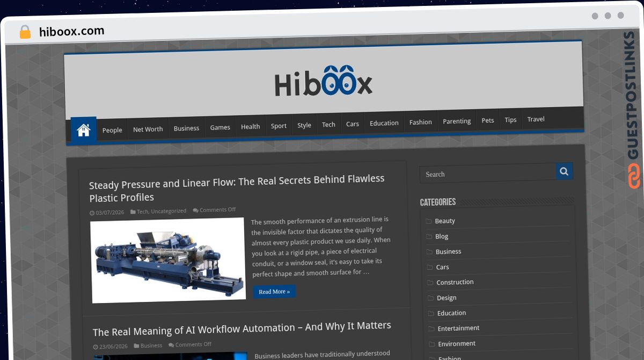Viewport: 644px width, 360px height.
Task: Open the Health menu item
Action: (x=250, y=126)
